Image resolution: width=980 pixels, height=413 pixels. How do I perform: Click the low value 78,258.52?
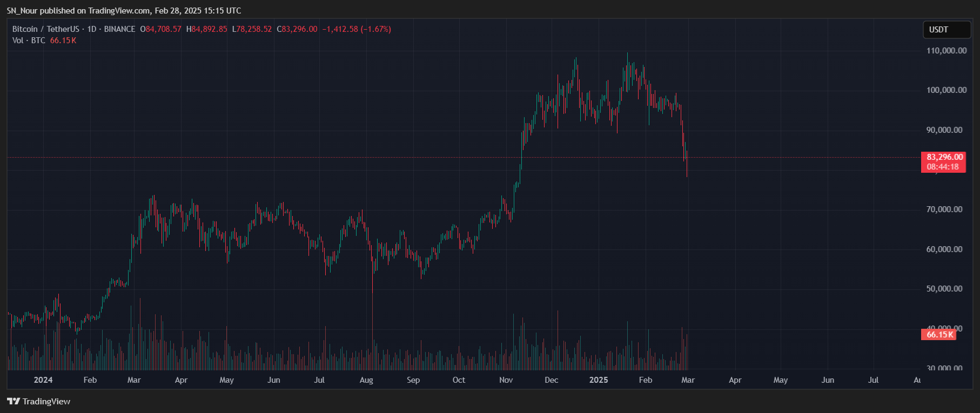(x=254, y=29)
